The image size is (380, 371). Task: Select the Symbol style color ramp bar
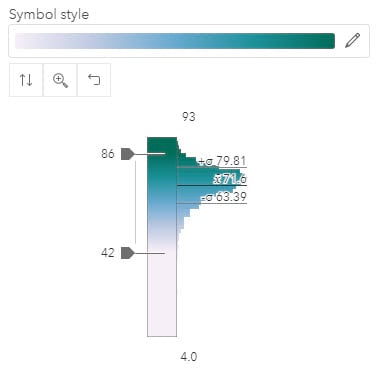coord(175,41)
